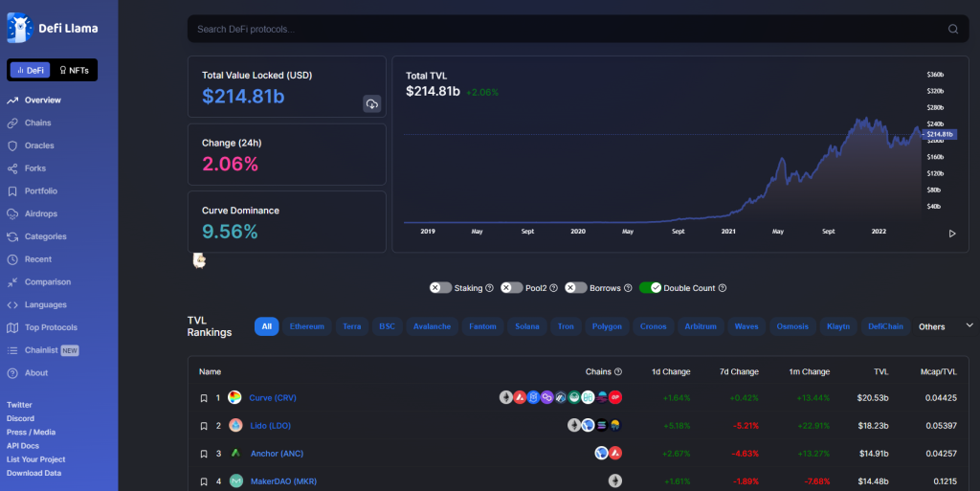980x491 pixels.
Task: Bookmark Anchor (ANC) row
Action: coord(204,454)
